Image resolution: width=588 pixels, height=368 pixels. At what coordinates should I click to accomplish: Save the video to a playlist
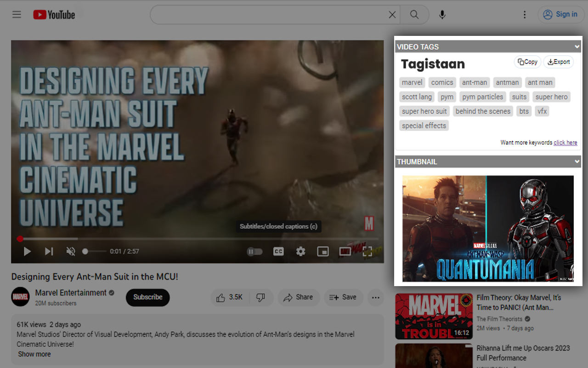343,297
